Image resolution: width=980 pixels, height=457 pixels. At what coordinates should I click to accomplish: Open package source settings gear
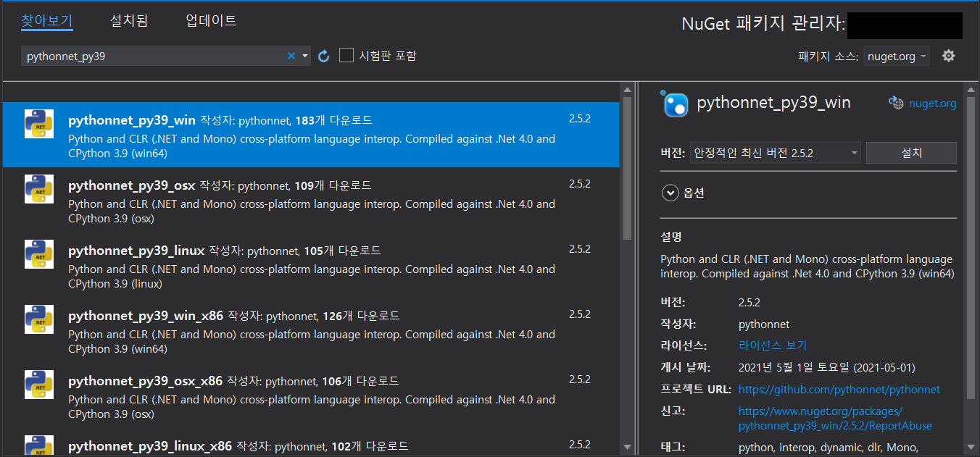click(x=948, y=56)
